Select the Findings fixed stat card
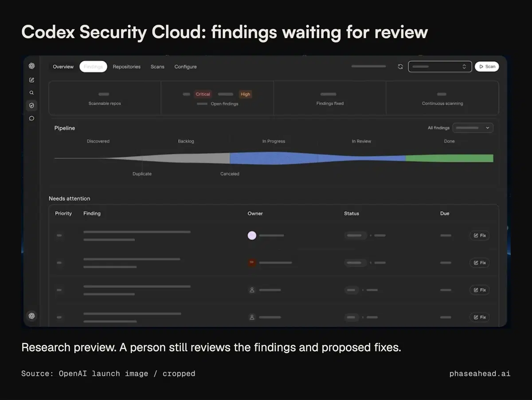The width and height of the screenshot is (532, 400). (x=330, y=98)
